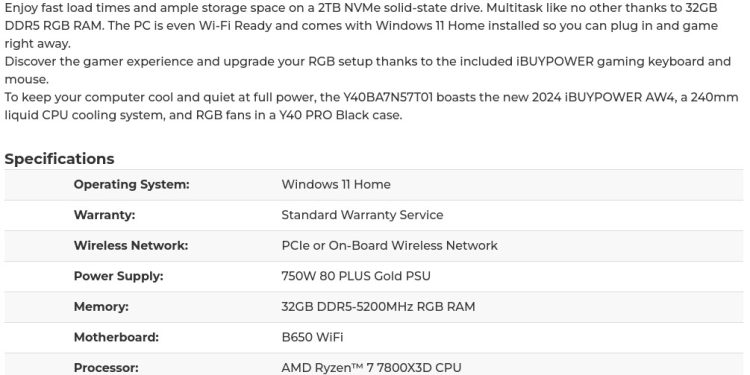Select the Power Supply label
Viewport: 750px width, 375px height.
coord(118,276)
